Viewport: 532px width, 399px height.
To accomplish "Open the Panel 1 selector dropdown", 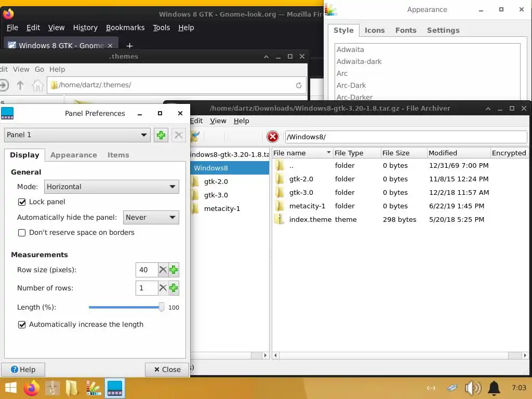I will click(x=77, y=135).
